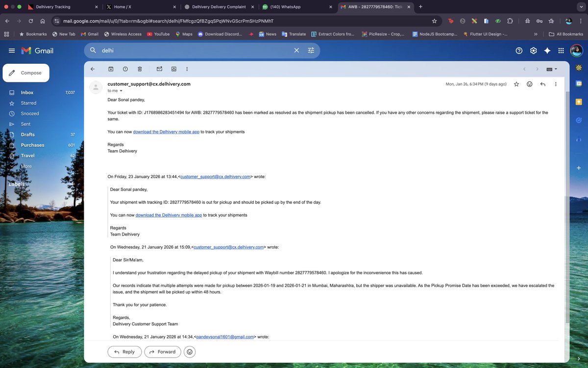Open more email actions in toolbar
The width and height of the screenshot is (588, 368).
pyautogui.click(x=187, y=69)
